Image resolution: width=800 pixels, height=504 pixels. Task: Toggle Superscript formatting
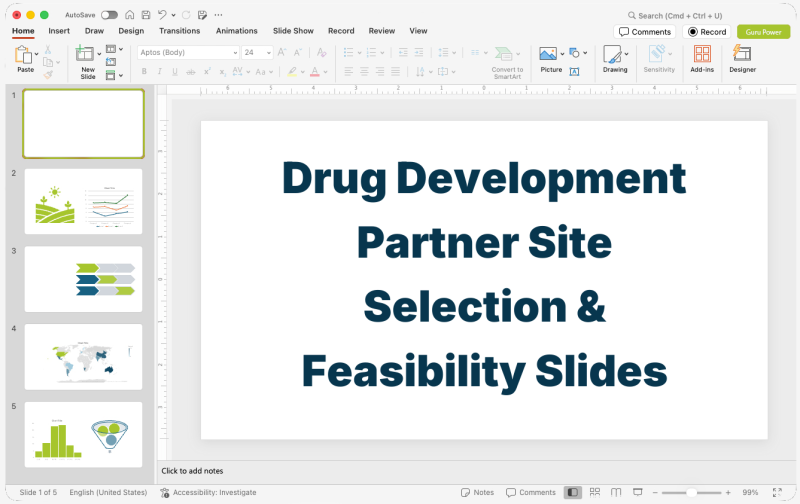pos(207,71)
